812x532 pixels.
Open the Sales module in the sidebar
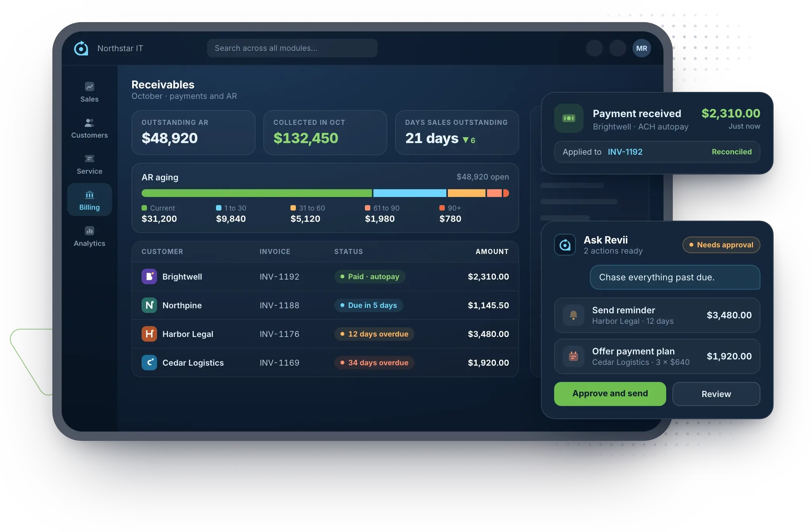point(89,92)
